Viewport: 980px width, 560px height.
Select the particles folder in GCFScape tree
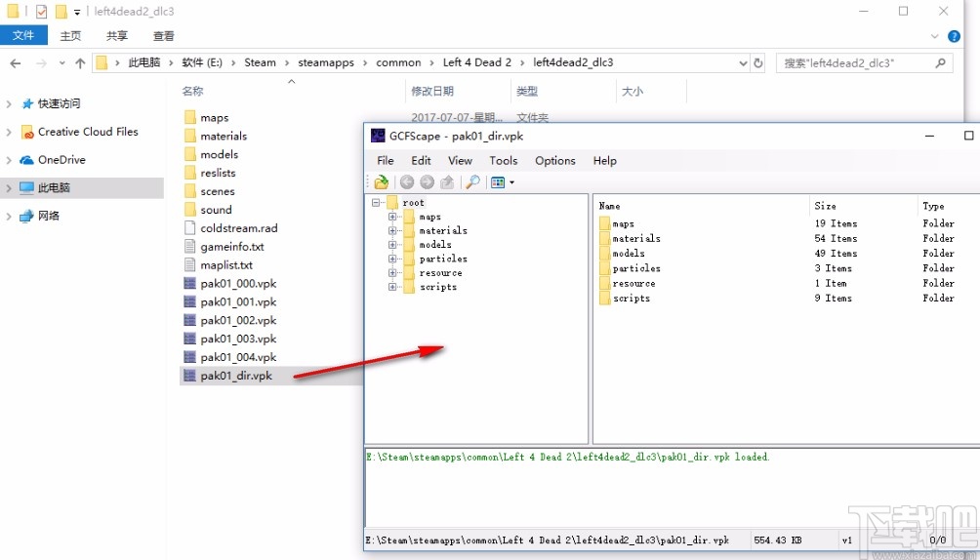click(443, 259)
